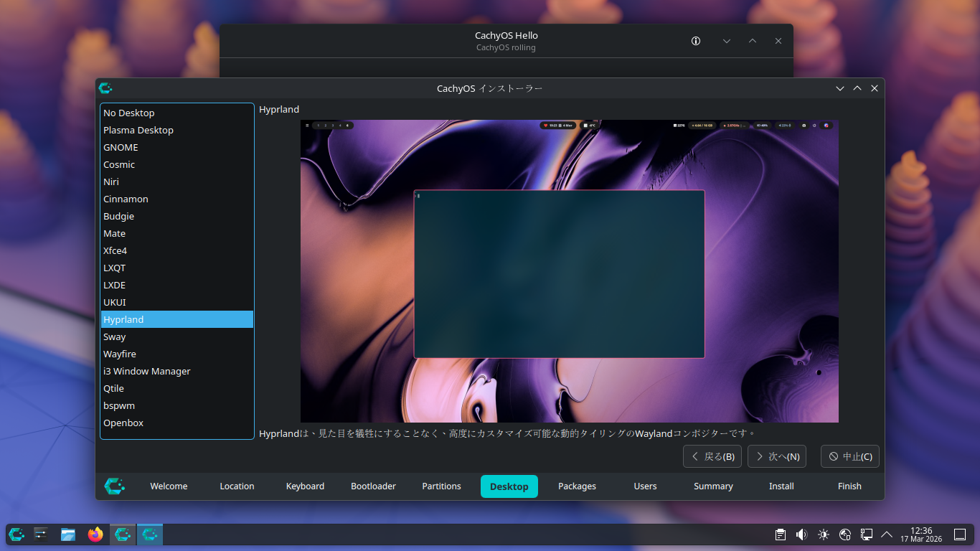The image size is (980, 551).
Task: Select the Wayfire entry
Action: (x=177, y=354)
